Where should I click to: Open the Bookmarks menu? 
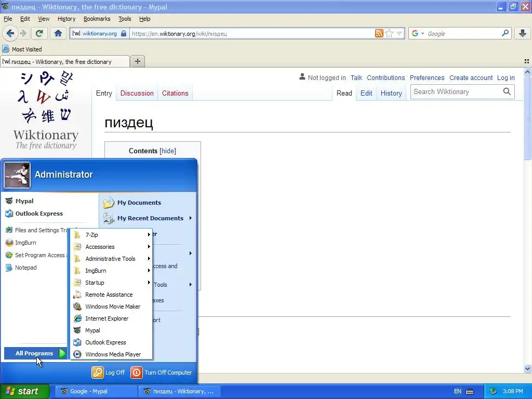97,19
